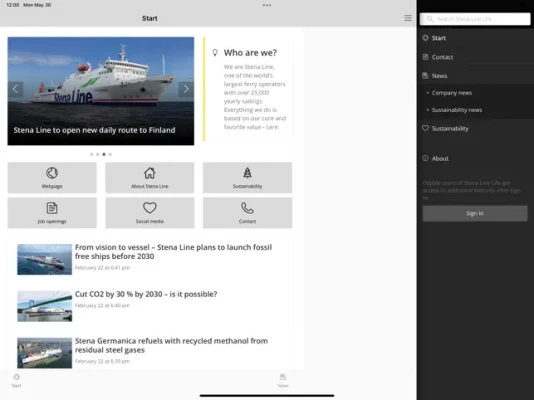Read 'Cut CO2 by 30 % by 2030' headline
Image resolution: width=534 pixels, height=400 pixels.
point(146,294)
